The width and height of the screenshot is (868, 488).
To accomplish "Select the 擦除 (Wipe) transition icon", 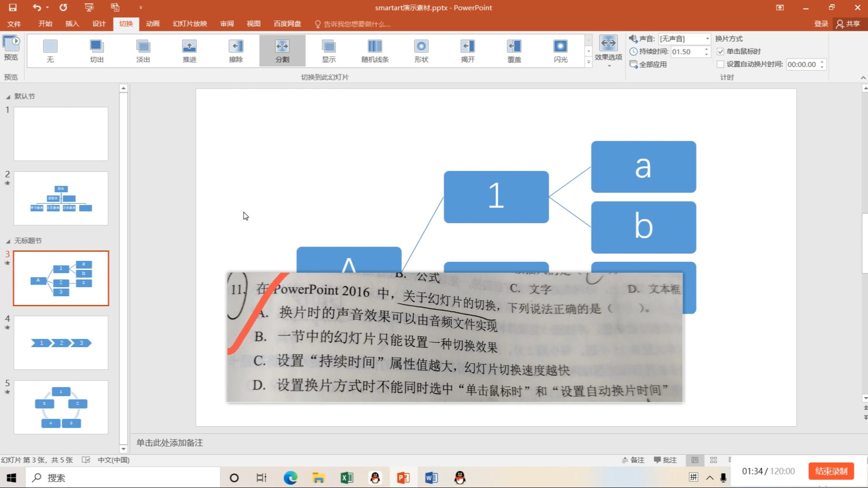I will [236, 50].
